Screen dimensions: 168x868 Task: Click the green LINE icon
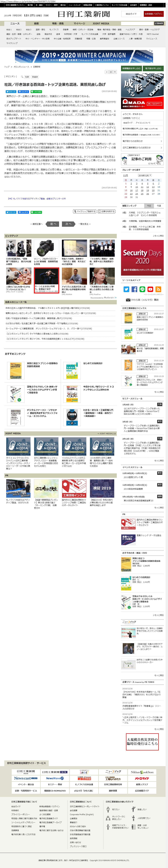click(x=142, y=289)
